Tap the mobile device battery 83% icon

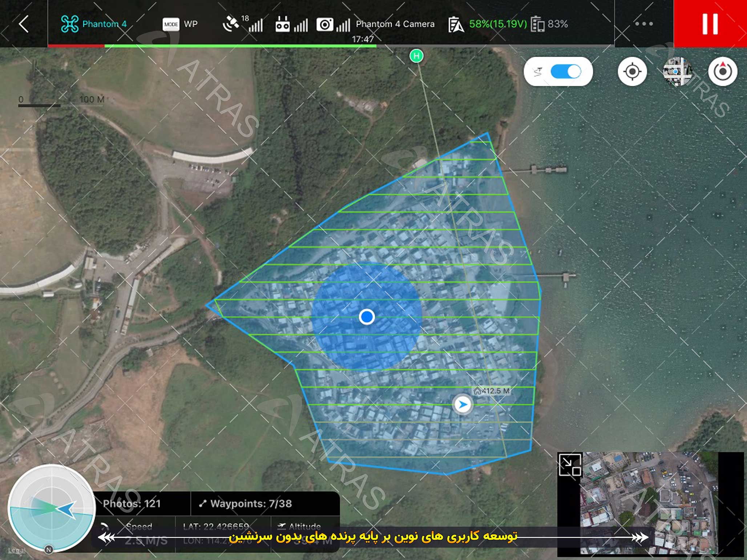(x=537, y=24)
